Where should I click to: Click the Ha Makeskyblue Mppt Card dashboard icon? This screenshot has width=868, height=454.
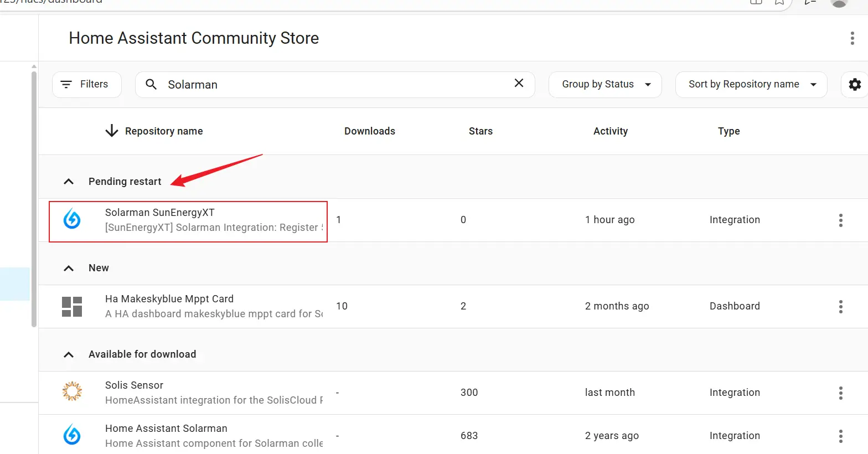click(72, 306)
